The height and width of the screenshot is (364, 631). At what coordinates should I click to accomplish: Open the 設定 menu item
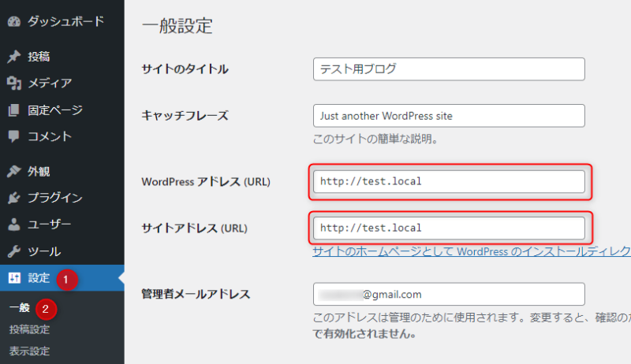click(x=39, y=277)
